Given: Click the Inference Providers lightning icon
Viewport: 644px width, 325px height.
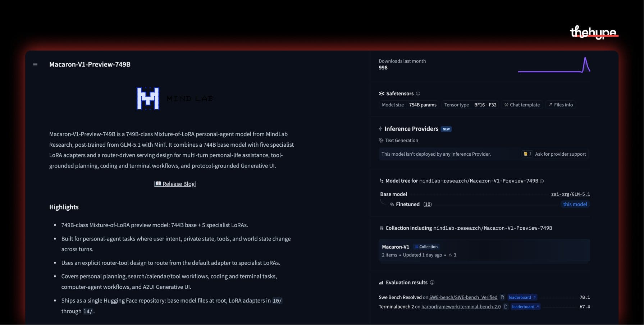Looking at the screenshot, I should coord(380,129).
